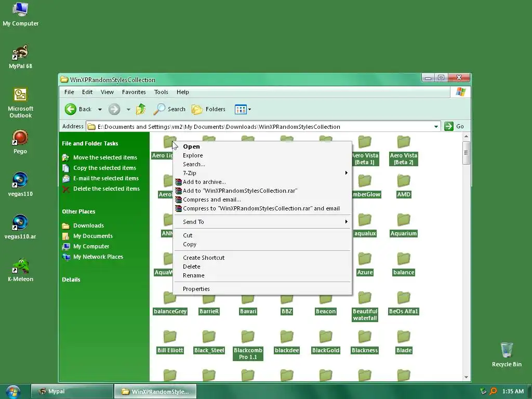Choose Rename in the context menu
The height and width of the screenshot is (399, 532).
point(262,275)
